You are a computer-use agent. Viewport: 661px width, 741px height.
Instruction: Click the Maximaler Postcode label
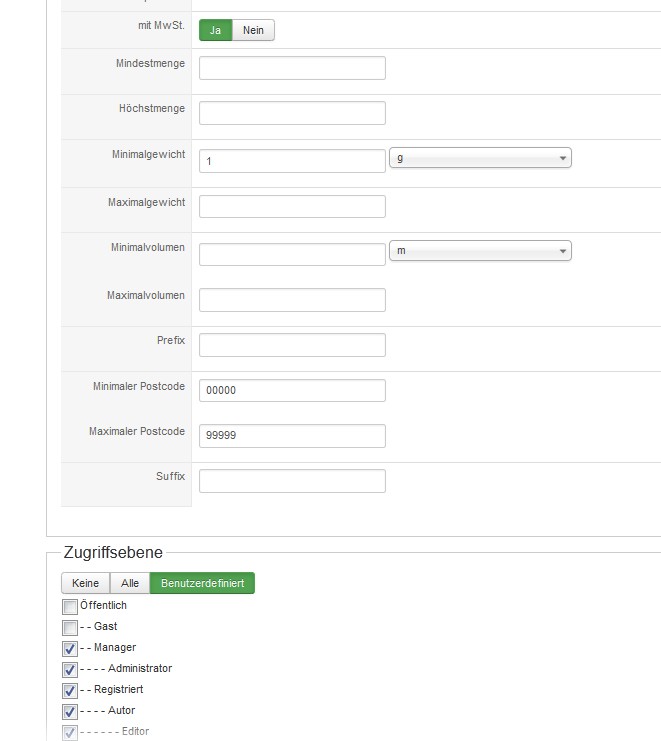137,431
